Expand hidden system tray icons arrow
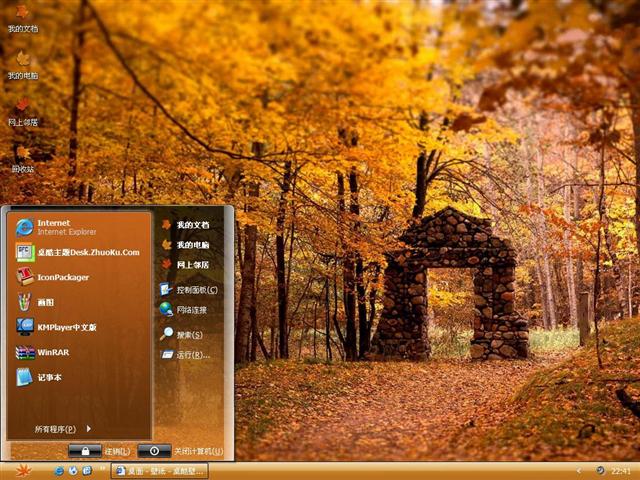640x480 pixels. (x=578, y=470)
